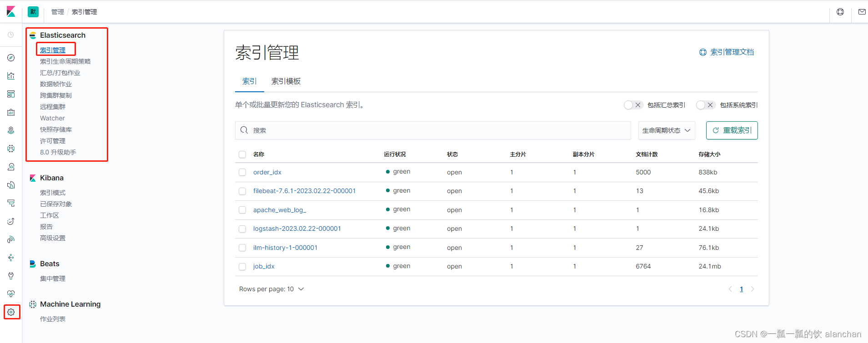
Task: Open 数据帧作业 in the Elasticsearch menu
Action: click(56, 84)
